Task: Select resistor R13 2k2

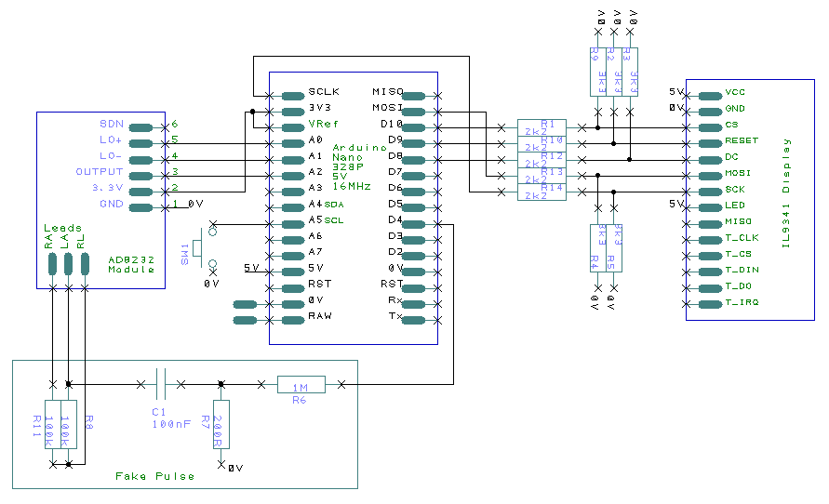Action: (x=542, y=176)
